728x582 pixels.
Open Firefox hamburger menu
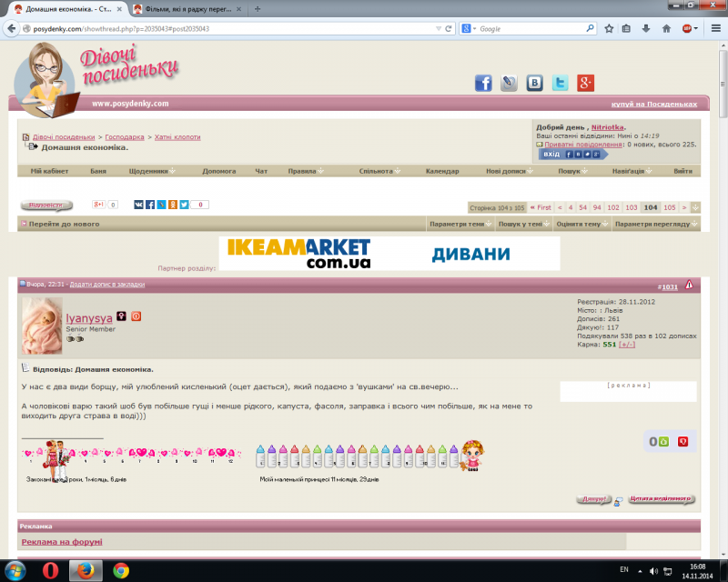[716, 29]
